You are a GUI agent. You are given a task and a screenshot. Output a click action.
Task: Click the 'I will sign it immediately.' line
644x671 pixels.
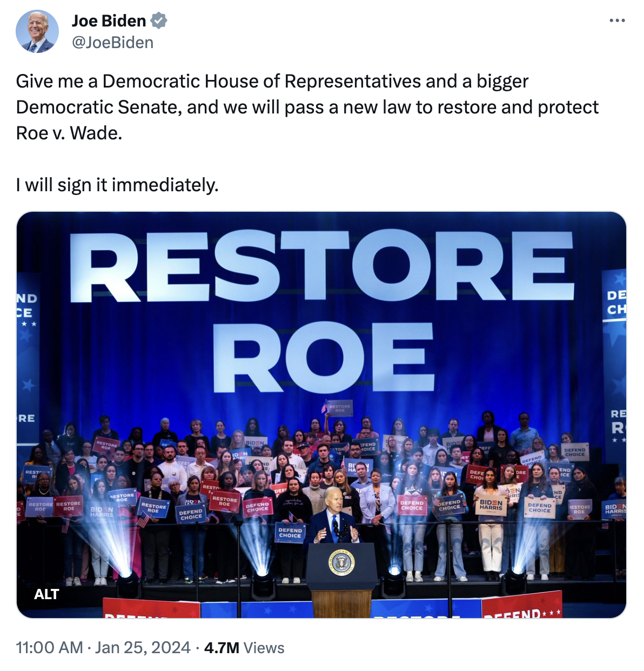pyautogui.click(x=117, y=185)
